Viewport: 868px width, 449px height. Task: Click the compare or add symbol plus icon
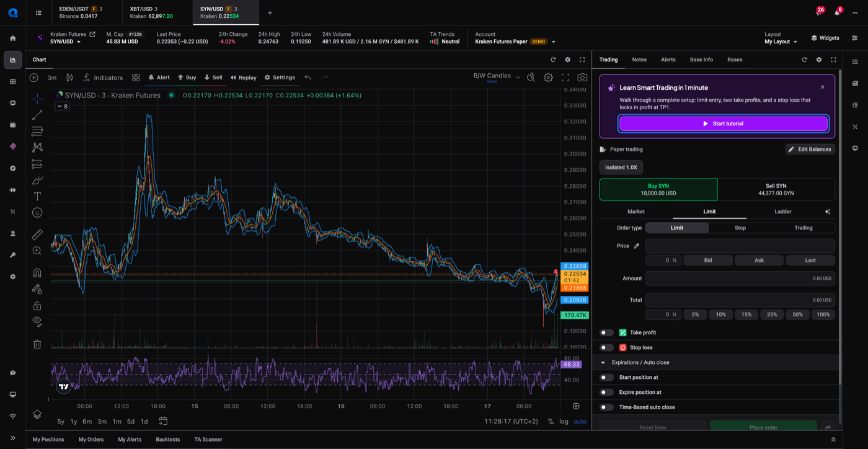[34, 78]
